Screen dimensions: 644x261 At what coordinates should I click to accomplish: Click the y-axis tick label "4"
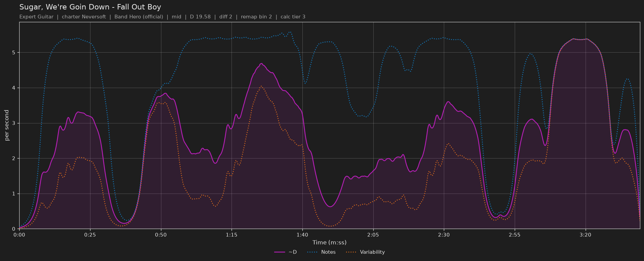[x=14, y=88]
